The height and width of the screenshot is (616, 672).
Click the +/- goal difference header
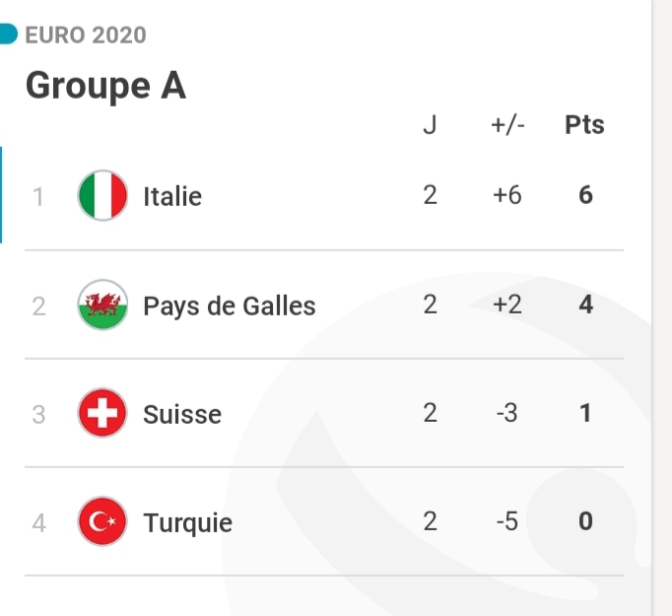click(x=507, y=125)
